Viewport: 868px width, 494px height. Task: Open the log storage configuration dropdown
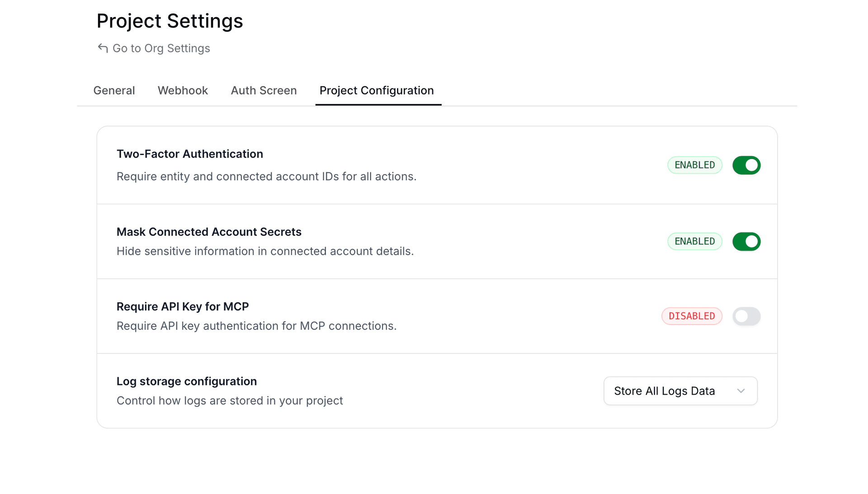coord(680,390)
